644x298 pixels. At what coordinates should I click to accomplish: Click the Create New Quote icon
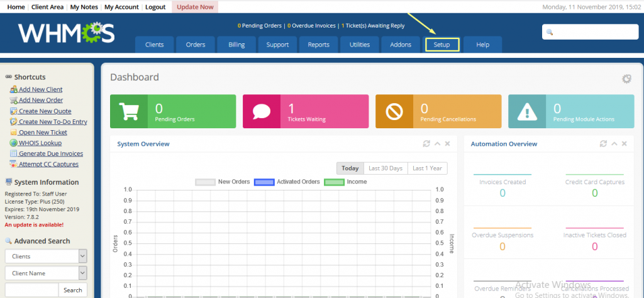pyautogui.click(x=13, y=111)
